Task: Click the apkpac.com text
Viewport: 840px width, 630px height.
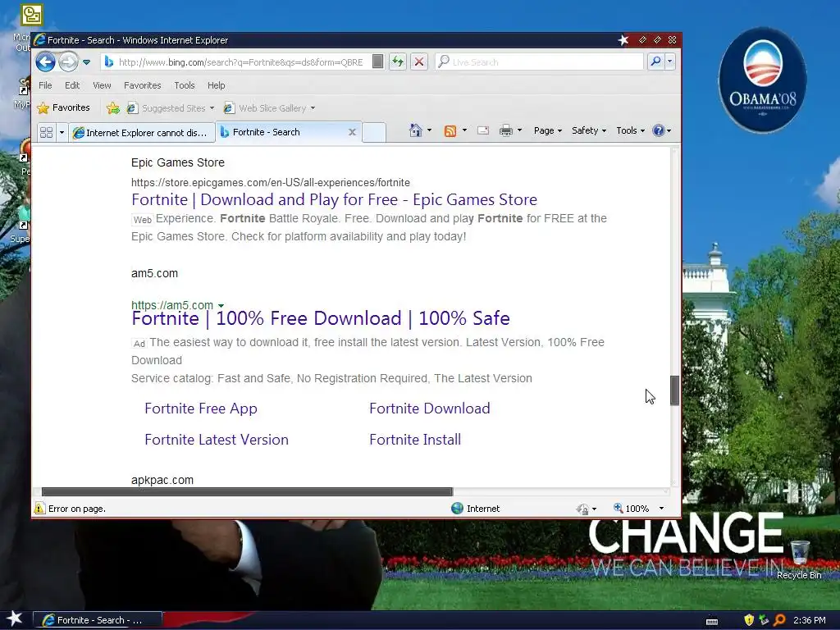Action: (x=162, y=481)
